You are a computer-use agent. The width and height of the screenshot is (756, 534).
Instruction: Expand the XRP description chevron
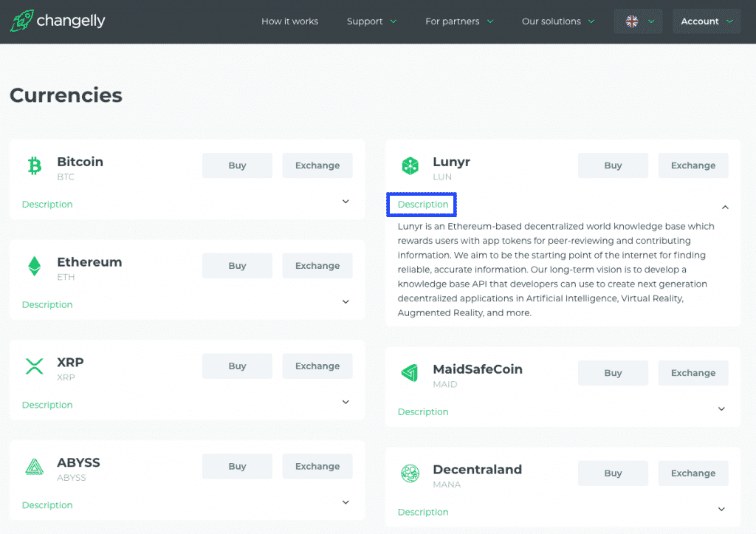[x=346, y=403]
